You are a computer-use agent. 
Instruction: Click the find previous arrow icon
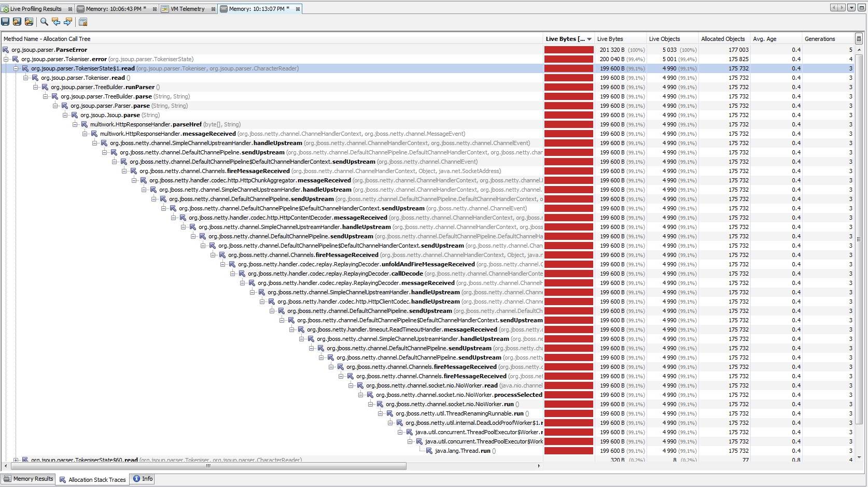pyautogui.click(x=56, y=22)
